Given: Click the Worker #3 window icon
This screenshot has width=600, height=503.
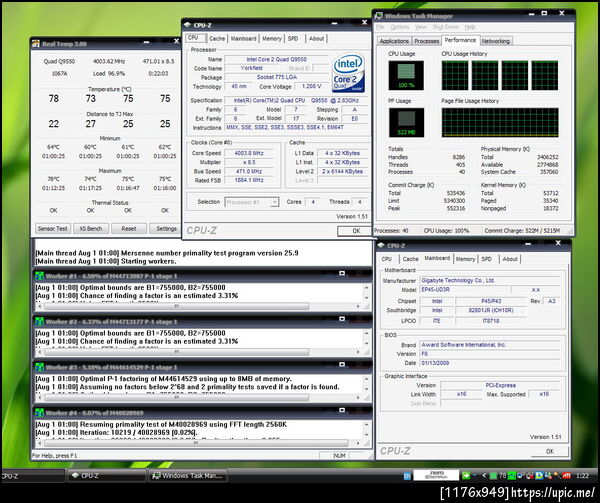Looking at the screenshot, I should pyautogui.click(x=39, y=367).
